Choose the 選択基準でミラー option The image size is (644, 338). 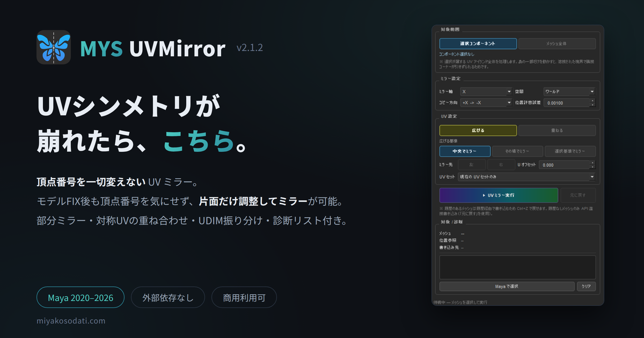(x=570, y=151)
